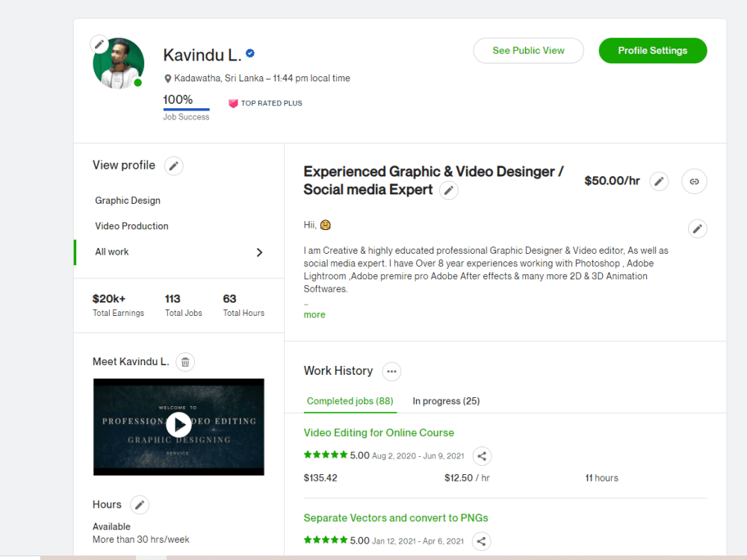The height and width of the screenshot is (560, 747).
Task: Delete the Meet Kavindu L. video
Action: click(185, 362)
